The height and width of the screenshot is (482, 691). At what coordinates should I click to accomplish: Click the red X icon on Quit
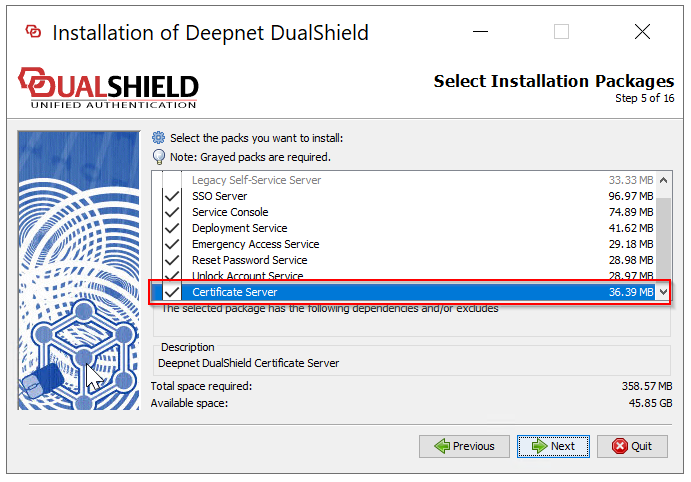click(620, 446)
